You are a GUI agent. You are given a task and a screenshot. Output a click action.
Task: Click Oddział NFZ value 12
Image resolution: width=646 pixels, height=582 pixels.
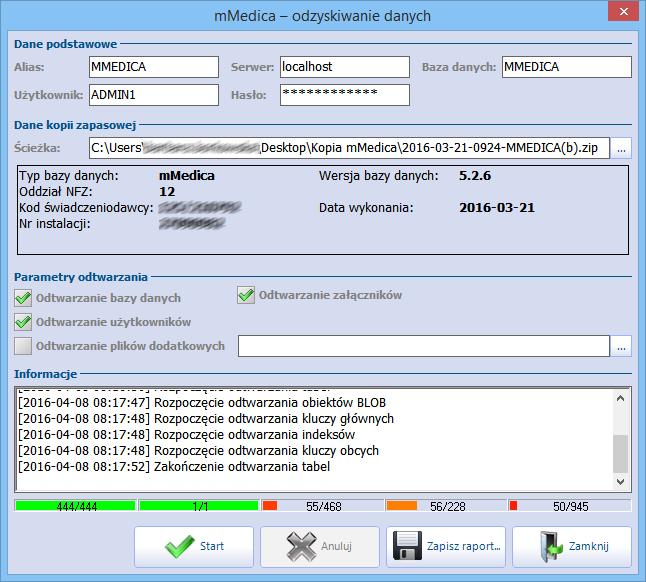tap(167, 192)
